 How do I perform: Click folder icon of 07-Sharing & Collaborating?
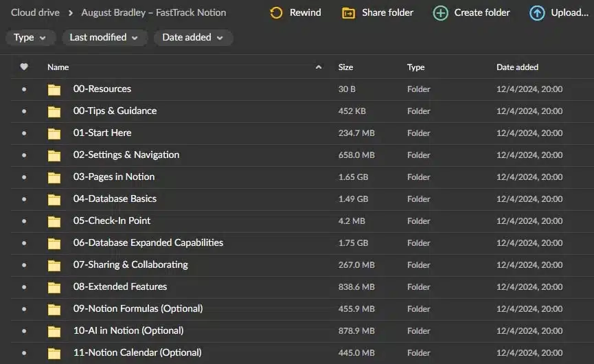point(54,265)
